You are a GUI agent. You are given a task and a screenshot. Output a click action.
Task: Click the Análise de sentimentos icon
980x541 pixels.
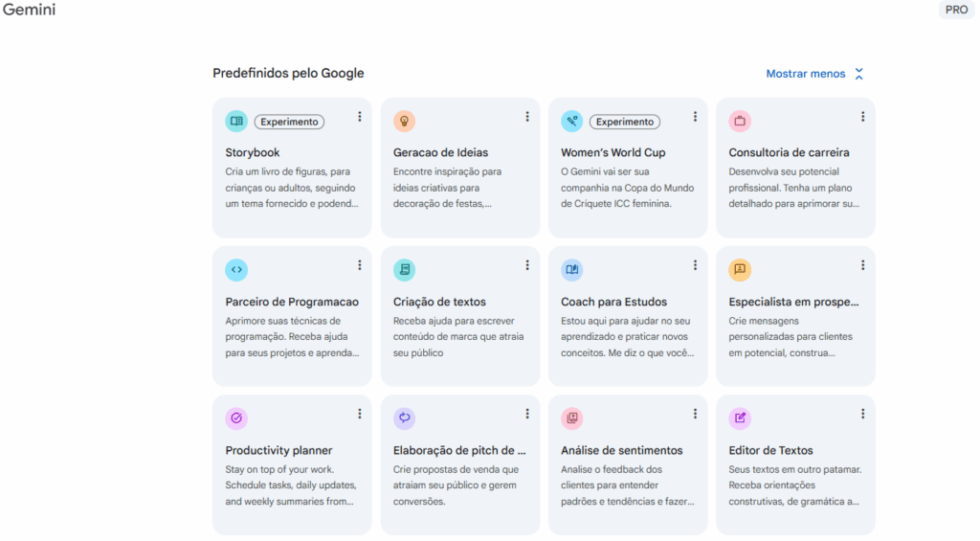pyautogui.click(x=571, y=418)
